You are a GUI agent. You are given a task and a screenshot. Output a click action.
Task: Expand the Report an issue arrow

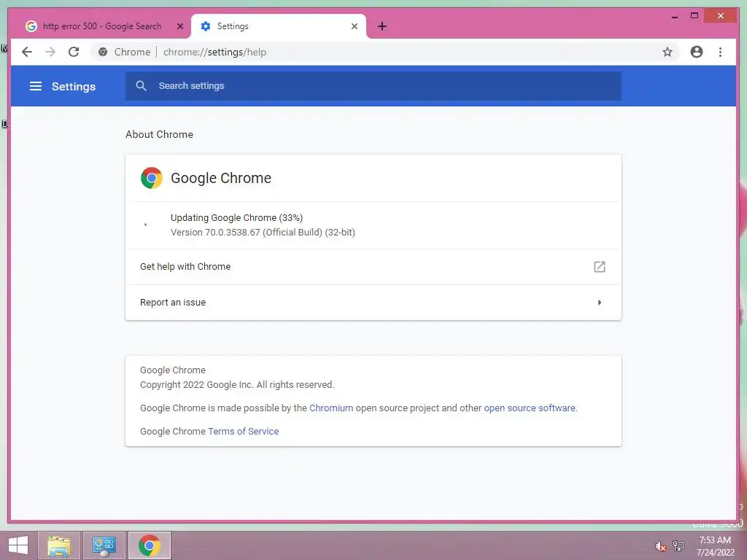(x=600, y=303)
